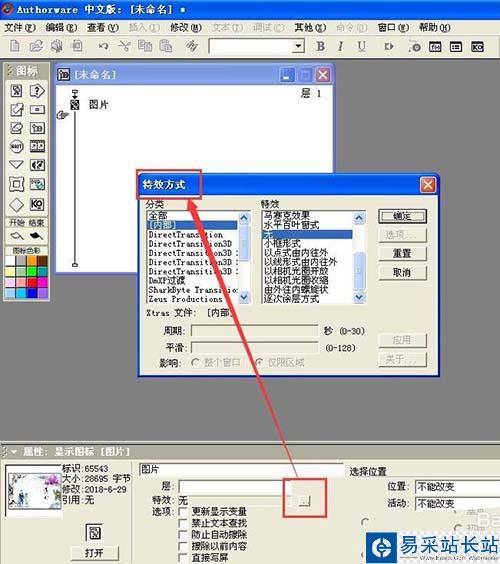Click the 取消 button
500x564 pixels.
(x=402, y=273)
